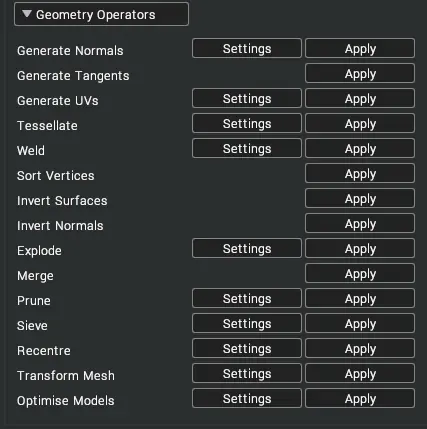Screen dimensions: 427x429
Task: Open Prune Settings
Action: tap(247, 298)
